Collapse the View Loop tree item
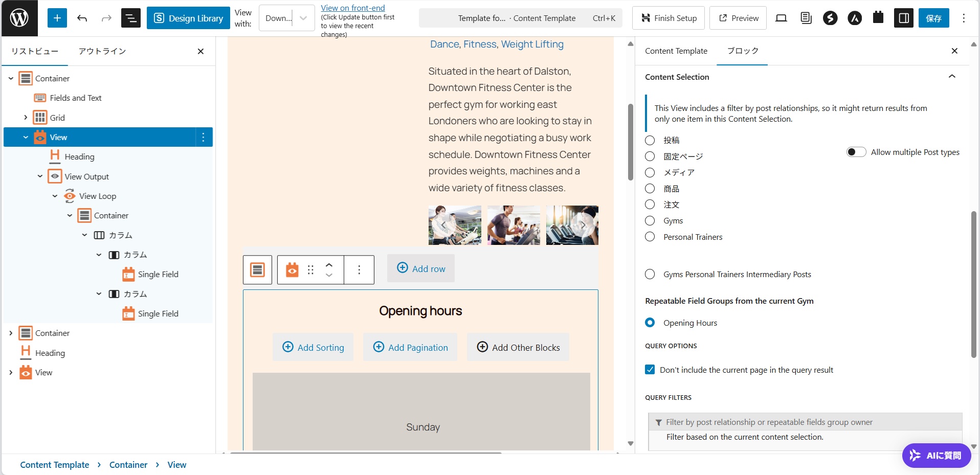Image resolution: width=980 pixels, height=475 pixels. (x=55, y=196)
